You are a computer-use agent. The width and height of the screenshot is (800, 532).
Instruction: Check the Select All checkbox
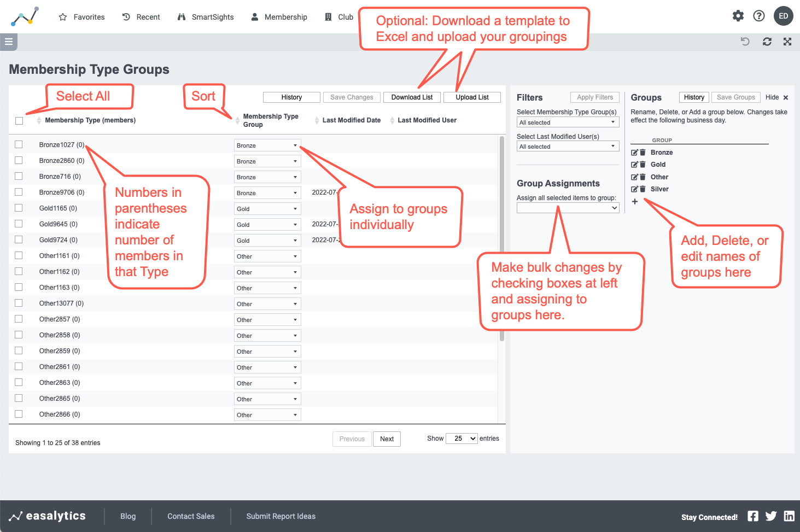[x=19, y=120]
